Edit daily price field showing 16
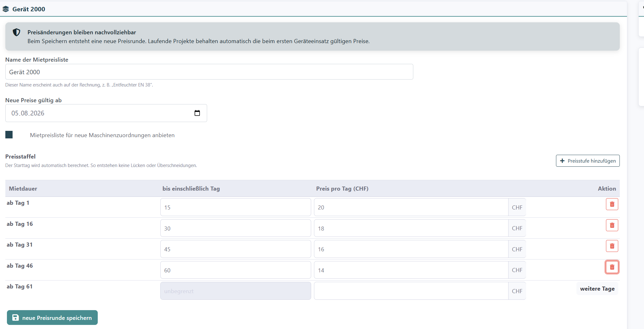644x329 pixels. click(x=411, y=249)
